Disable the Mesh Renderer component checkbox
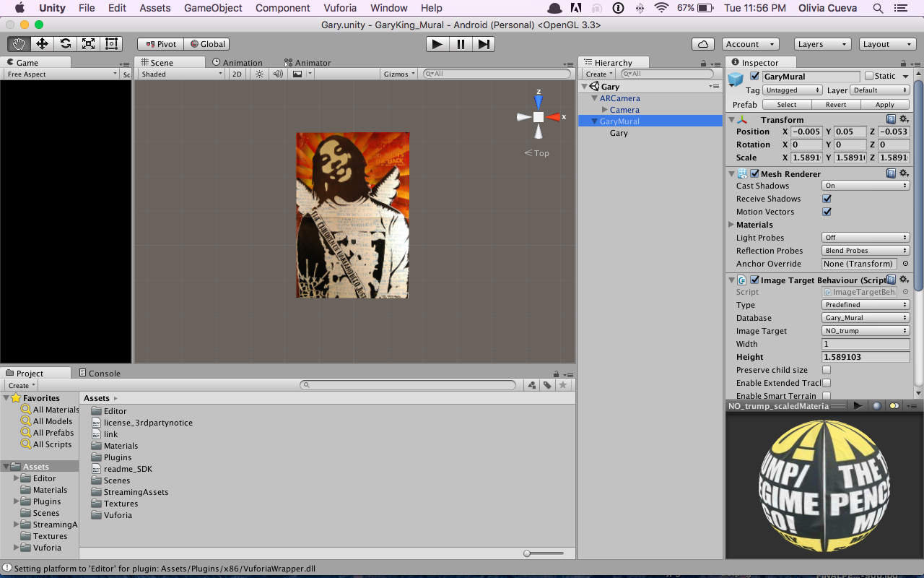 click(754, 173)
